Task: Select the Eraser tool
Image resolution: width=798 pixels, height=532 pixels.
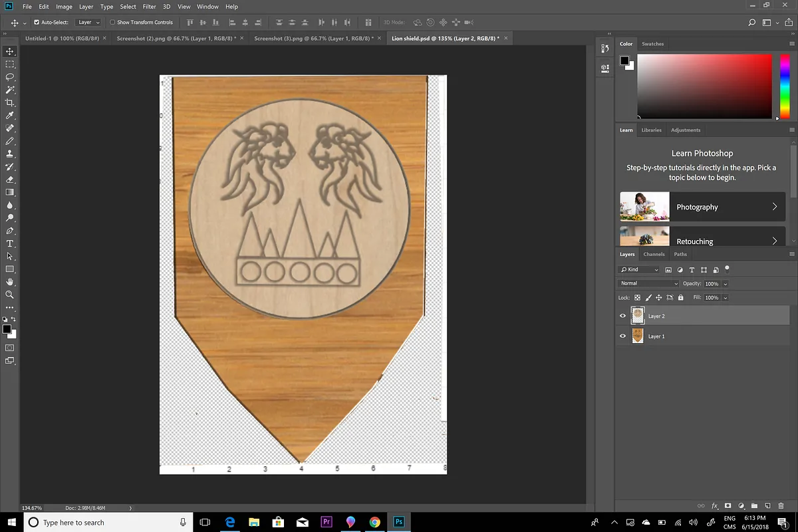Action: tap(10, 180)
